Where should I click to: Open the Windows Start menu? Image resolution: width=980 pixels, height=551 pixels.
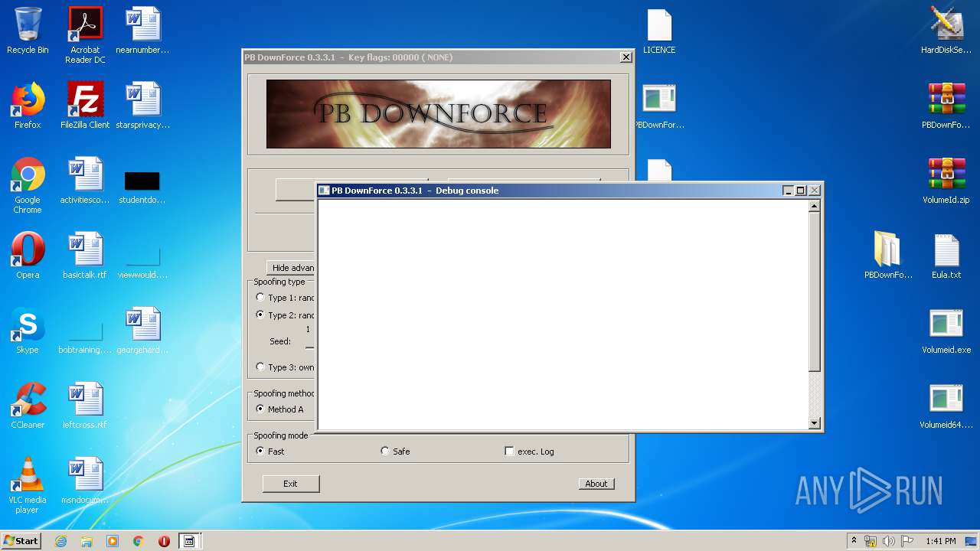coord(21,541)
